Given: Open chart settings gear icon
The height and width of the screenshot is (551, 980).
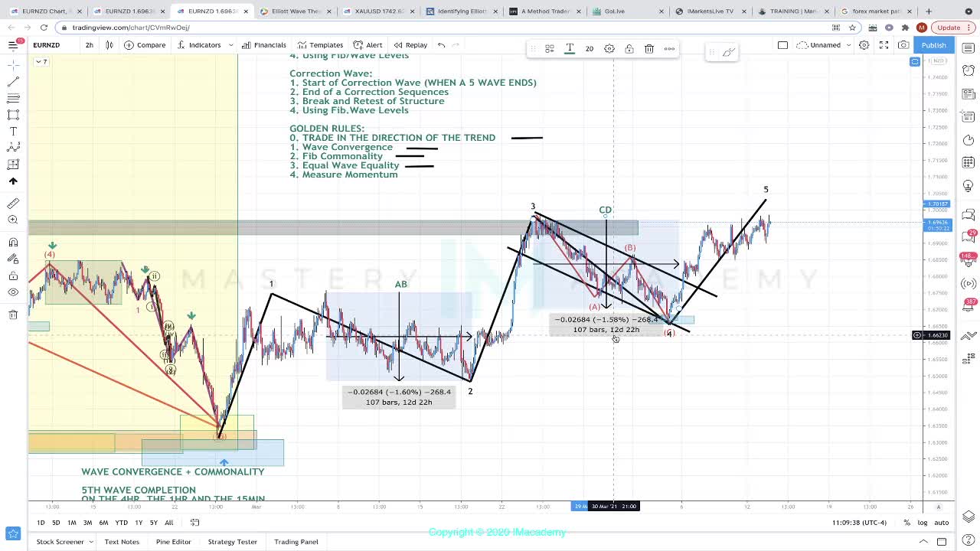Looking at the screenshot, I should [x=864, y=45].
